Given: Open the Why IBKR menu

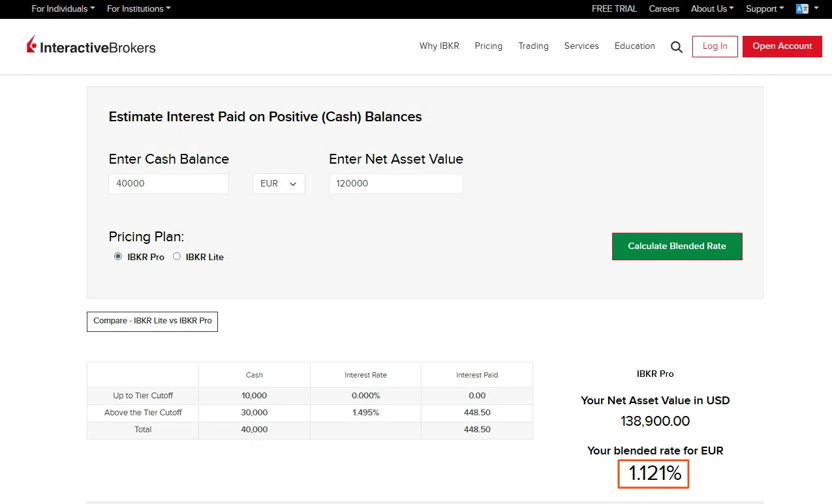Looking at the screenshot, I should 439,46.
